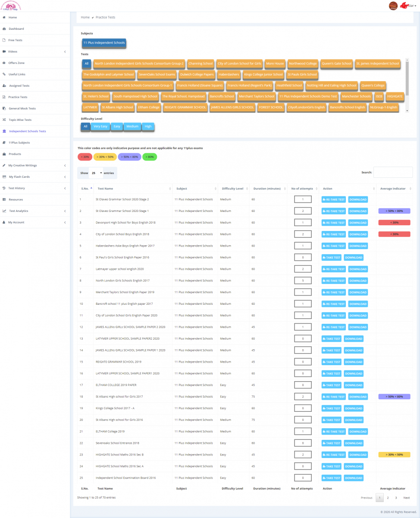Expand the My Flash Cards chevron
Screen dimensions: 420x518
[x=65, y=177]
